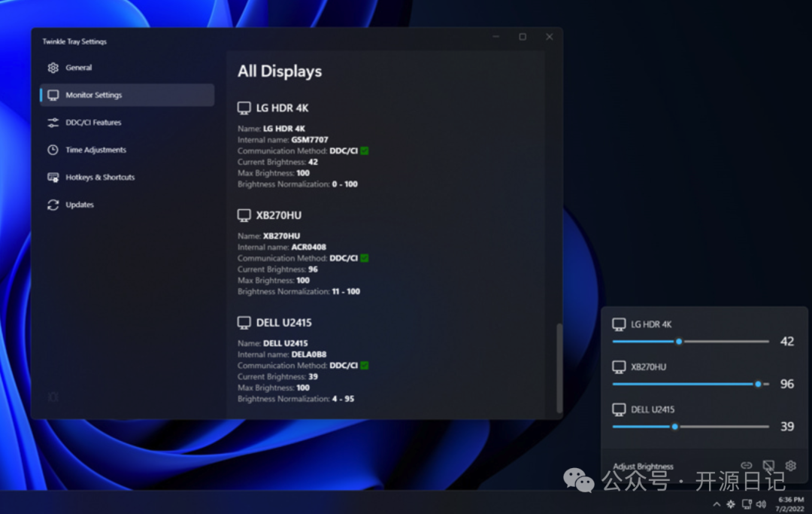
Task: Click the turn off displays icon
Action: [x=768, y=466]
